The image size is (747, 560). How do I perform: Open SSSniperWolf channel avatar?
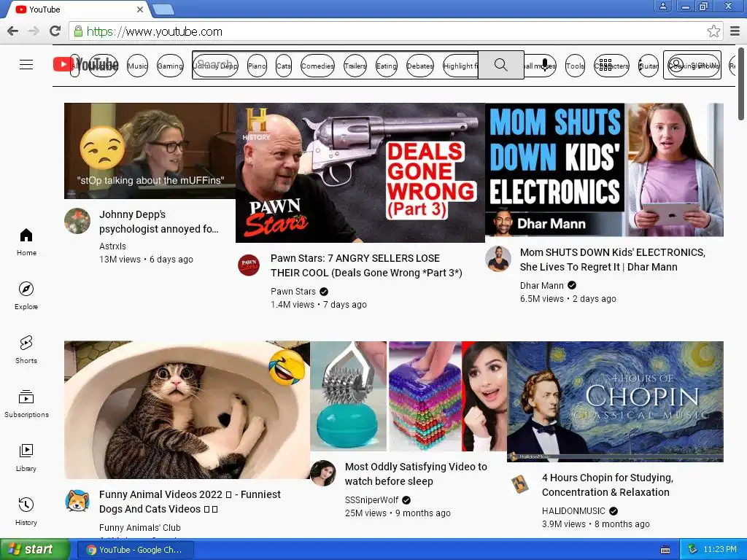coord(323,472)
